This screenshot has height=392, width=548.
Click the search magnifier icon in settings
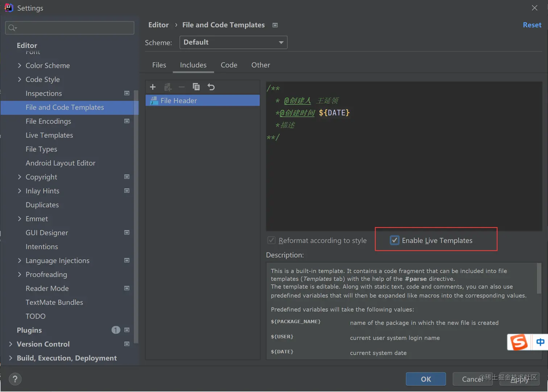click(12, 28)
